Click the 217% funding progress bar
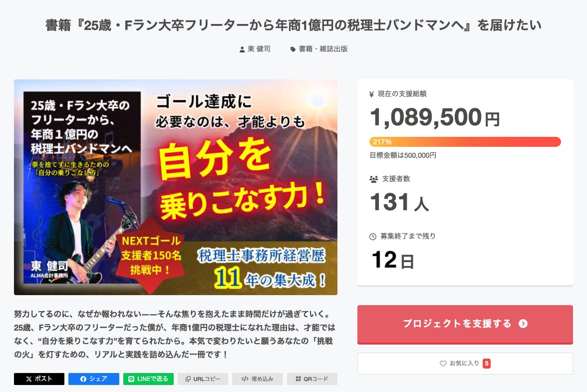The height and width of the screenshot is (392, 587). pyautogui.click(x=465, y=142)
